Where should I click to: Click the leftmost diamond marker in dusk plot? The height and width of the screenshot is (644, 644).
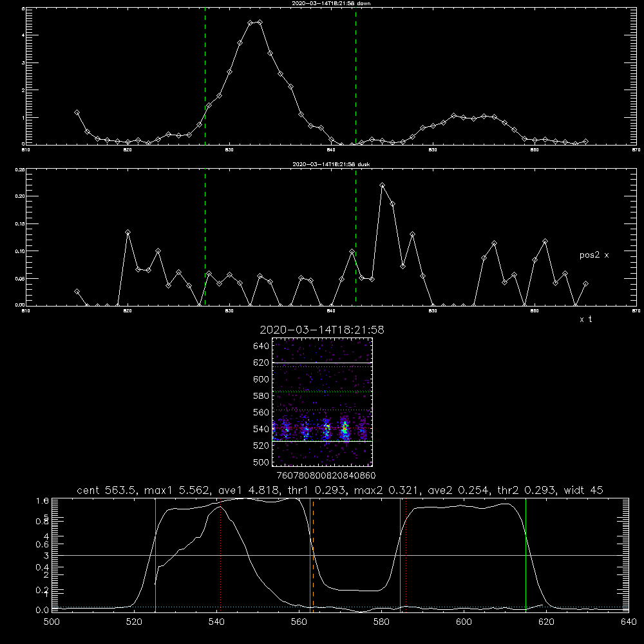click(77, 291)
